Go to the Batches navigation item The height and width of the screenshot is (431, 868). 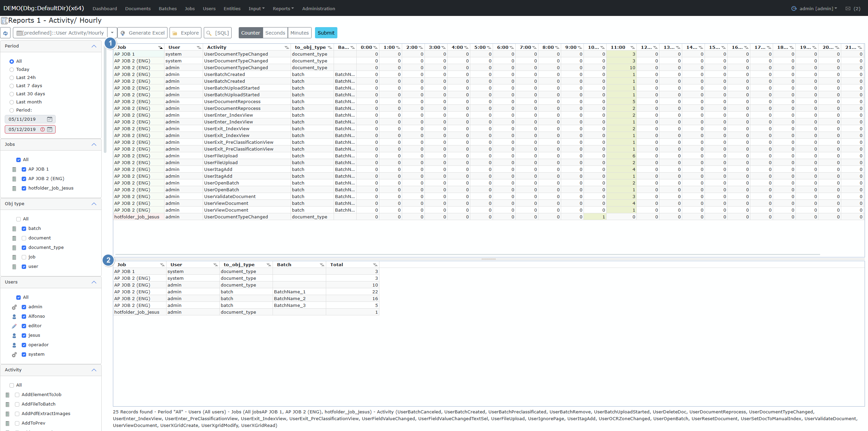167,8
